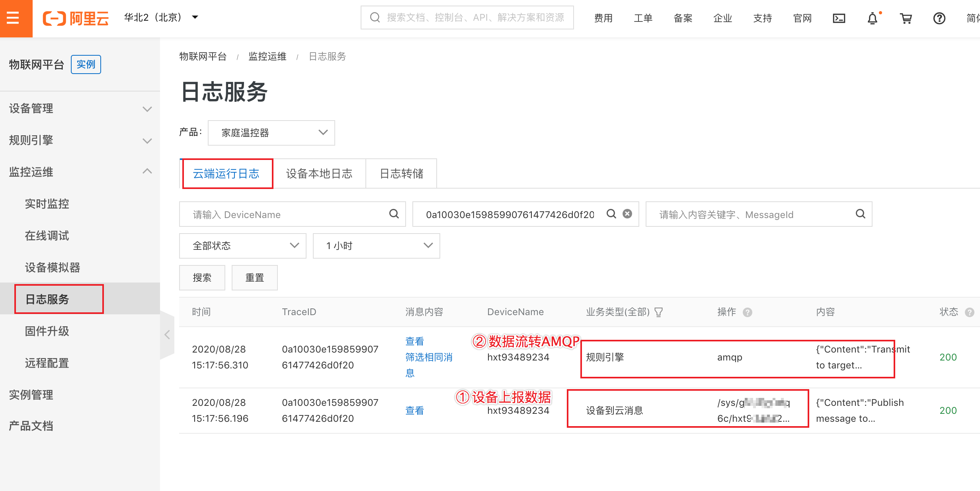Click the DeviceName search magnifier icon
Viewport: 980px width, 491px height.
(394, 214)
